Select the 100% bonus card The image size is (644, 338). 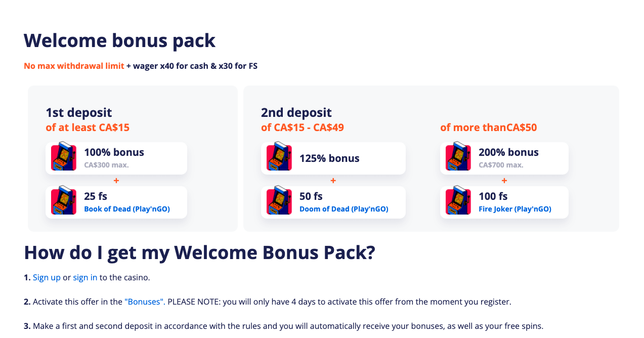point(116,158)
